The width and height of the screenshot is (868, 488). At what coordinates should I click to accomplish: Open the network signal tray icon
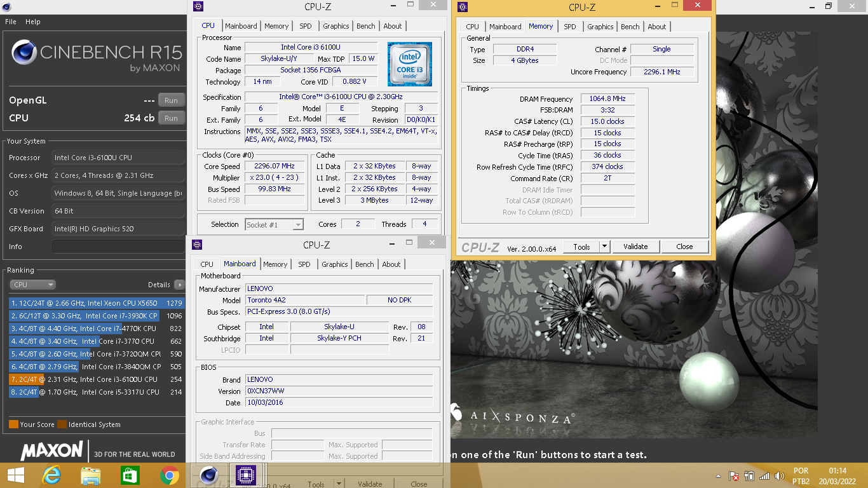pos(764,476)
